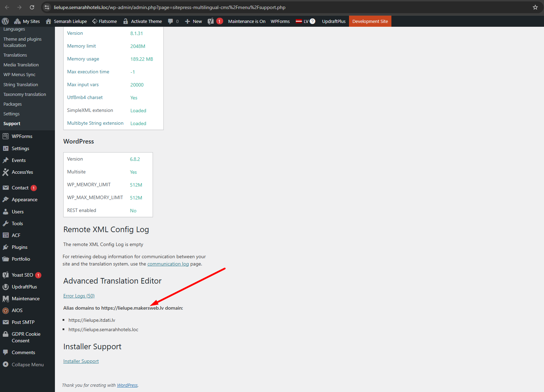This screenshot has width=544, height=392.
Task: Click the Memory usage value 189.22 MB
Action: pyautogui.click(x=142, y=59)
